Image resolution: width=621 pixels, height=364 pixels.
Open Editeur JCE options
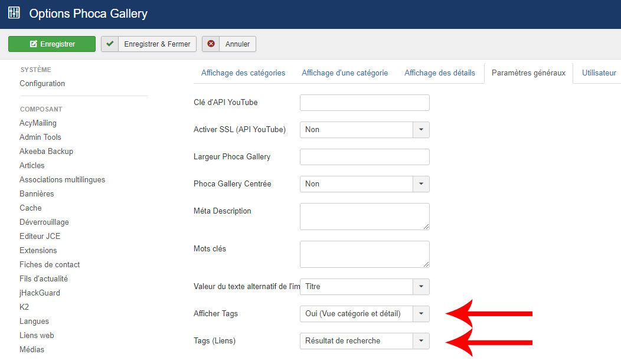[40, 236]
